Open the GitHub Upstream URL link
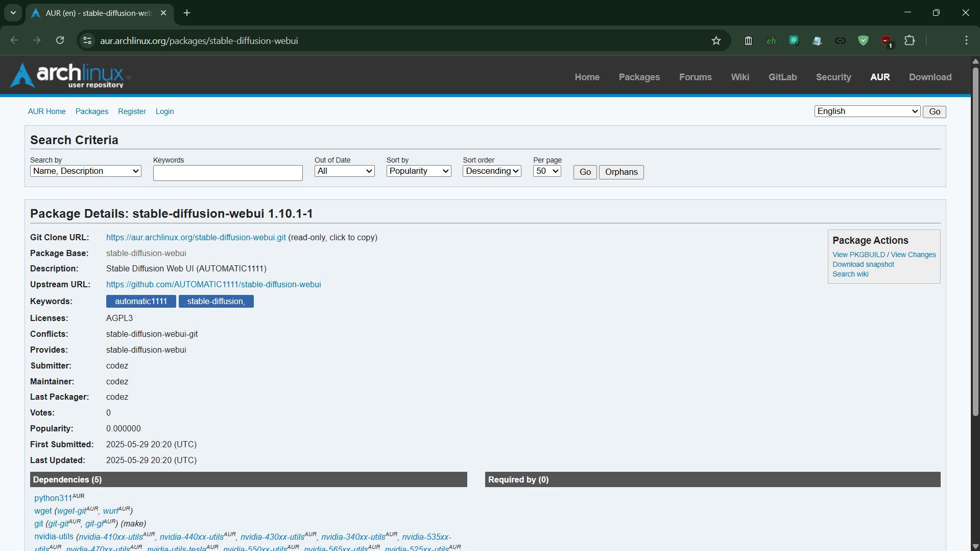 [x=213, y=284]
